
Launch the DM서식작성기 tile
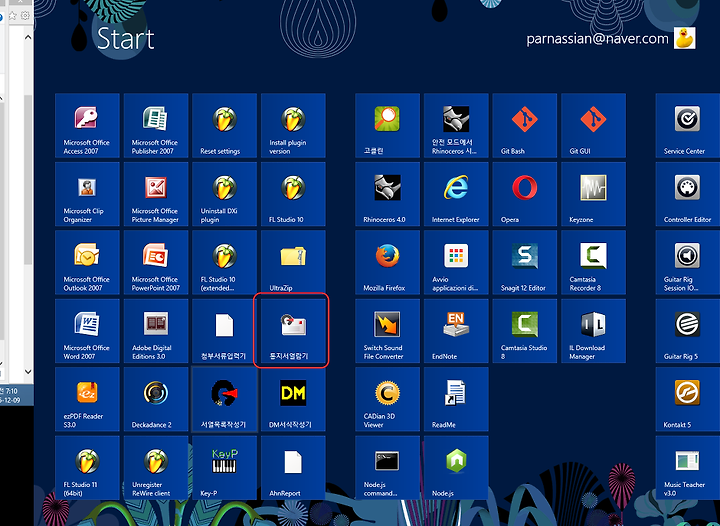click(293, 399)
